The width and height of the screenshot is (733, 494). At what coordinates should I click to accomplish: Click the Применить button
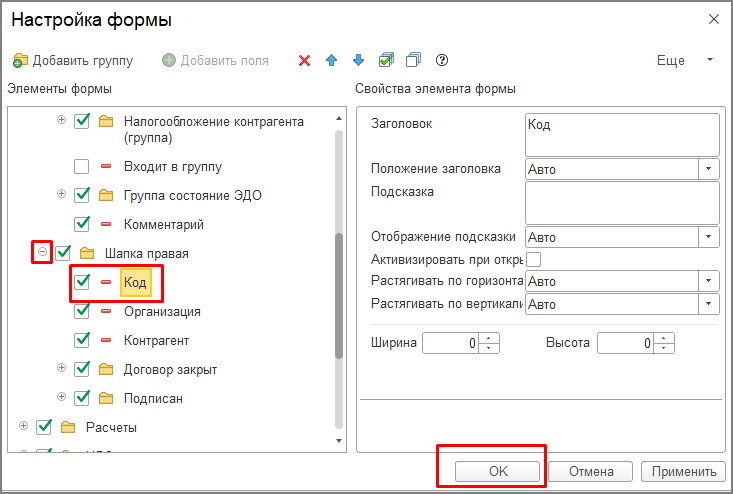683,472
